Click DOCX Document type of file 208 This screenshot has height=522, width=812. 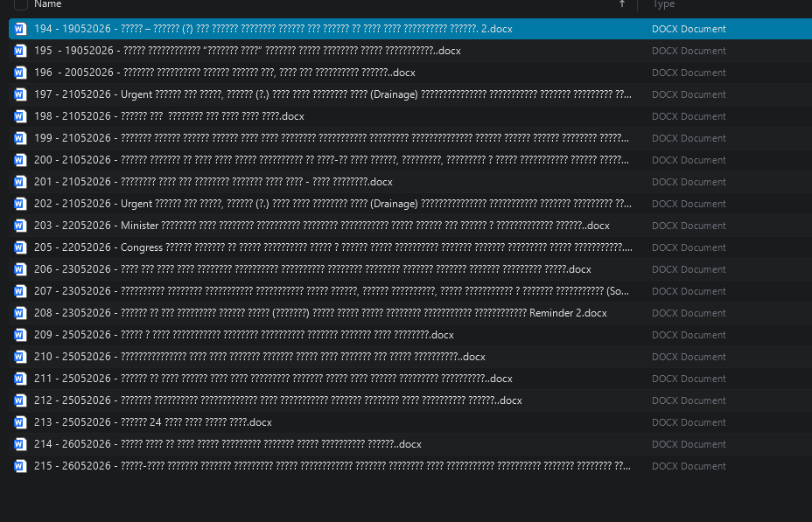coord(689,313)
